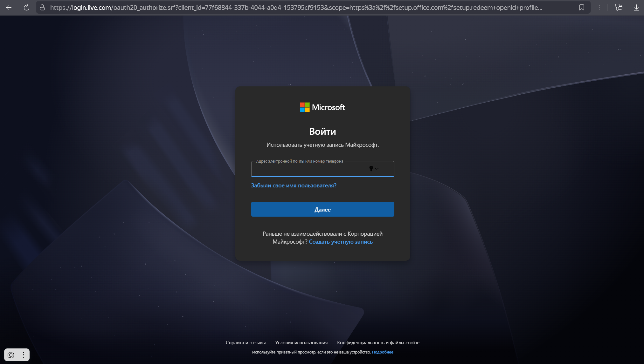
Task: Click the padlock site security icon
Action: click(x=42, y=8)
